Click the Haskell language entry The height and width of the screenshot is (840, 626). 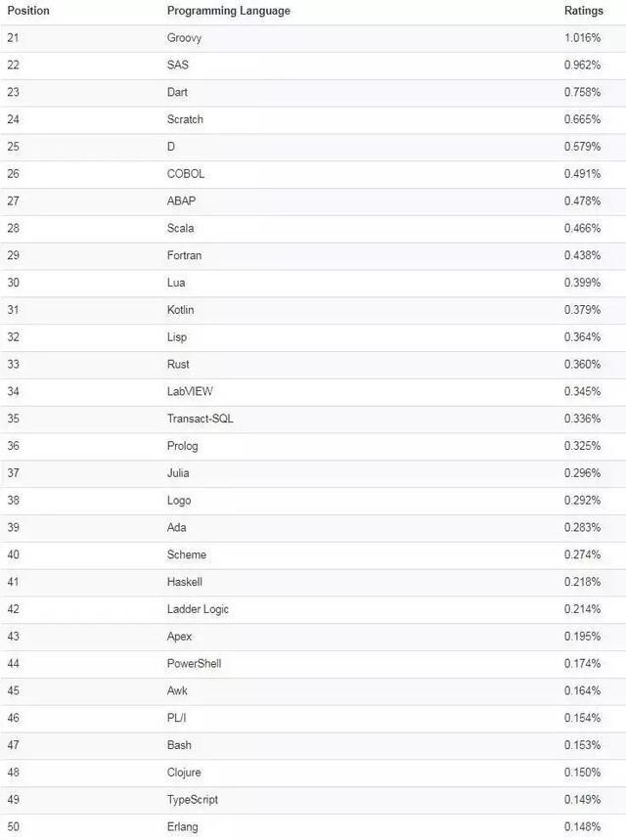tap(184, 582)
